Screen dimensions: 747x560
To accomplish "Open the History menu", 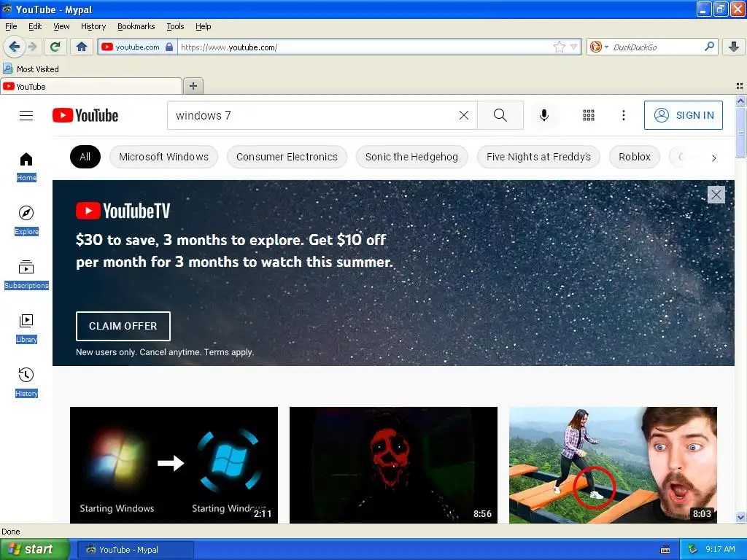I will point(93,27).
